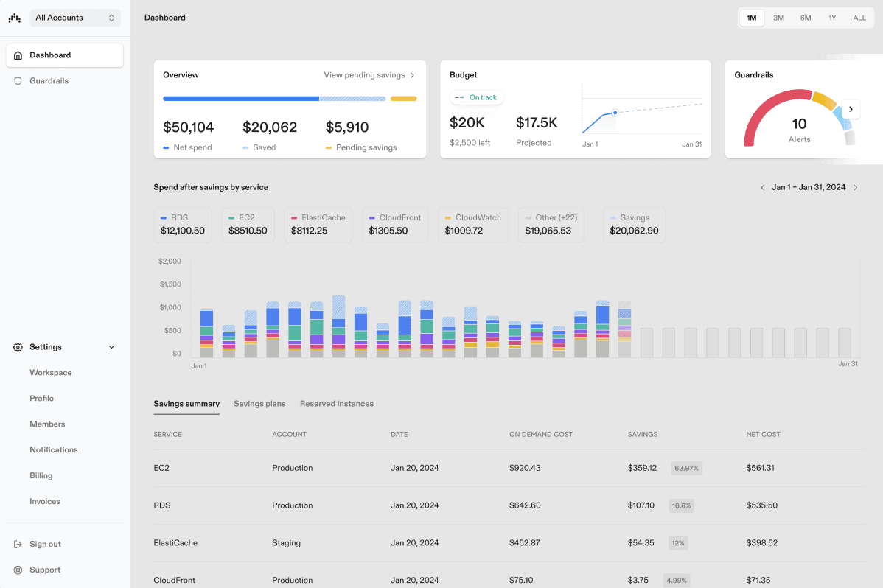Click the 63.97% savings badge
This screenshot has height=588, width=883.
[686, 468]
